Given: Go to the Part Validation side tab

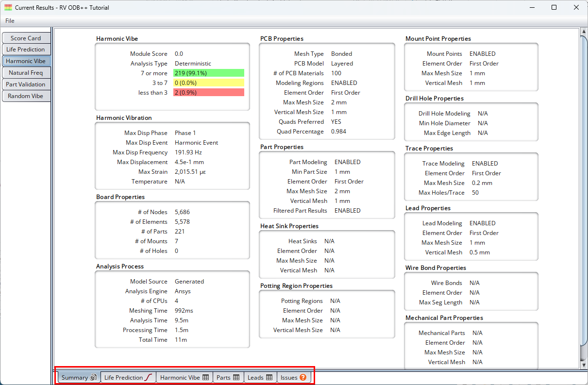Looking at the screenshot, I should (26, 84).
